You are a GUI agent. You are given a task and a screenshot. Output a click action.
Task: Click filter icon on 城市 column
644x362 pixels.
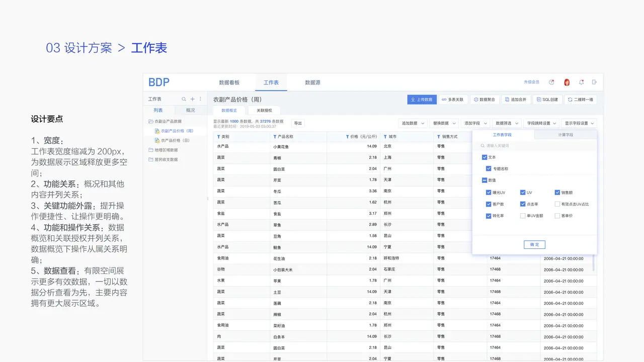point(385,137)
